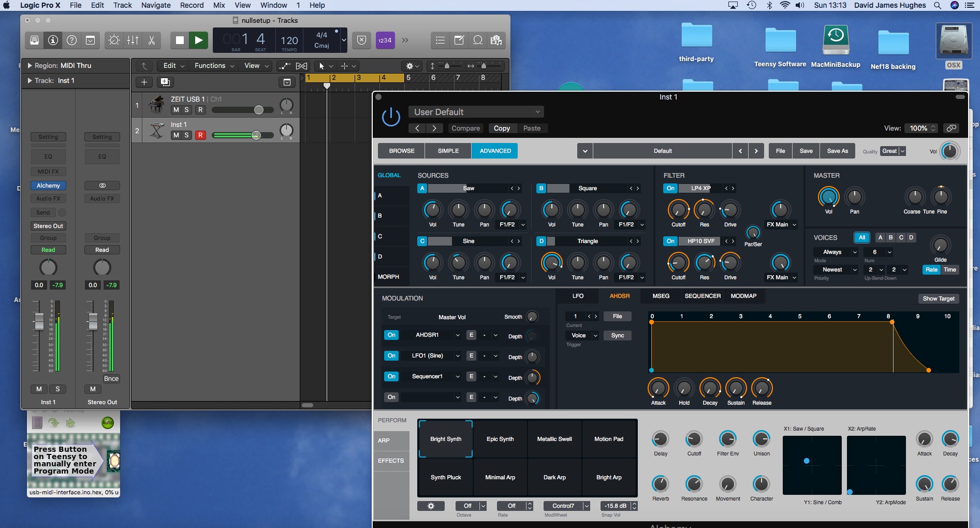Open the Bluetooth menu bar icon
Image resolution: width=980 pixels, height=528 pixels.
click(769, 5)
